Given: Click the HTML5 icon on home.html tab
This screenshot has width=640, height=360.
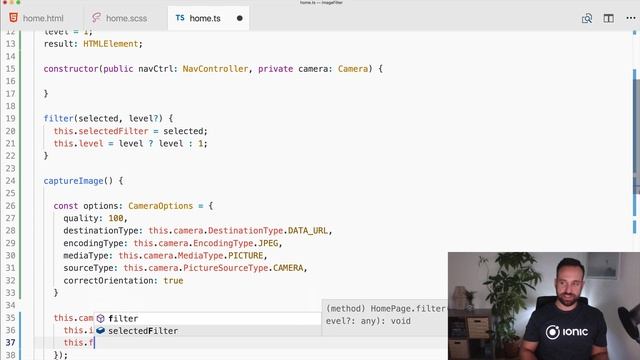Looking at the screenshot, I should coord(13,18).
